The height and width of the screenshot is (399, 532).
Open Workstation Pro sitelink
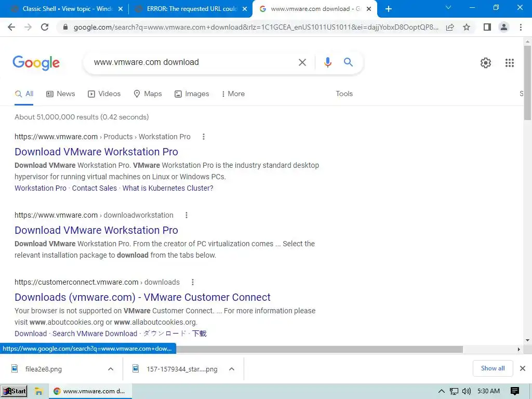[41, 188]
